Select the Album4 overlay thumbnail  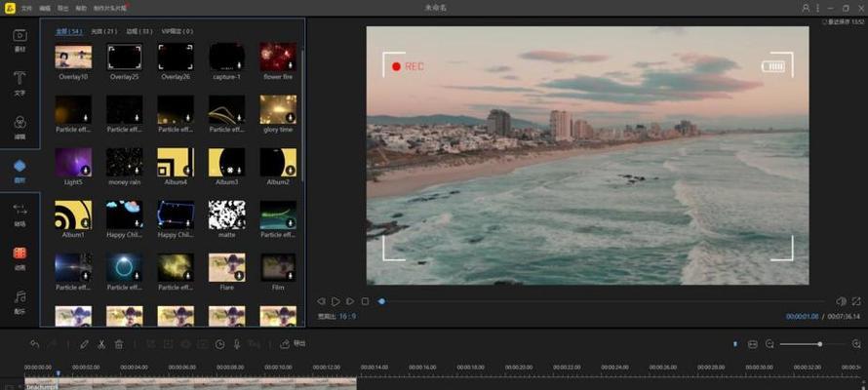(176, 162)
